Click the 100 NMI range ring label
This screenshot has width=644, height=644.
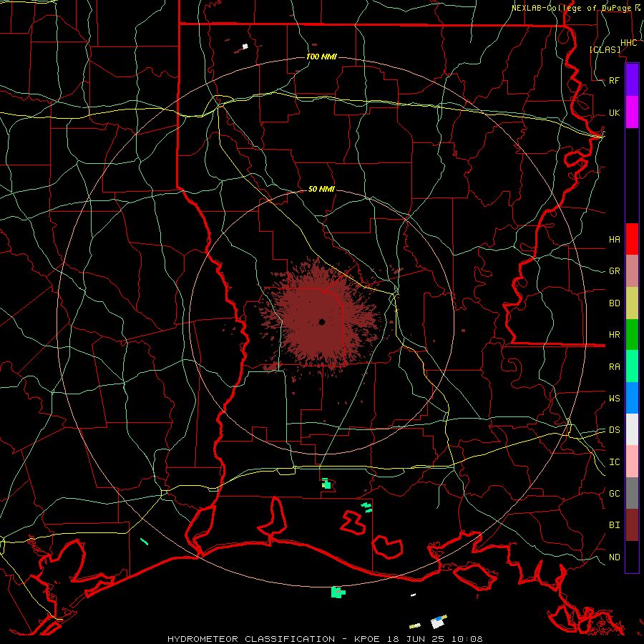pyautogui.click(x=321, y=57)
